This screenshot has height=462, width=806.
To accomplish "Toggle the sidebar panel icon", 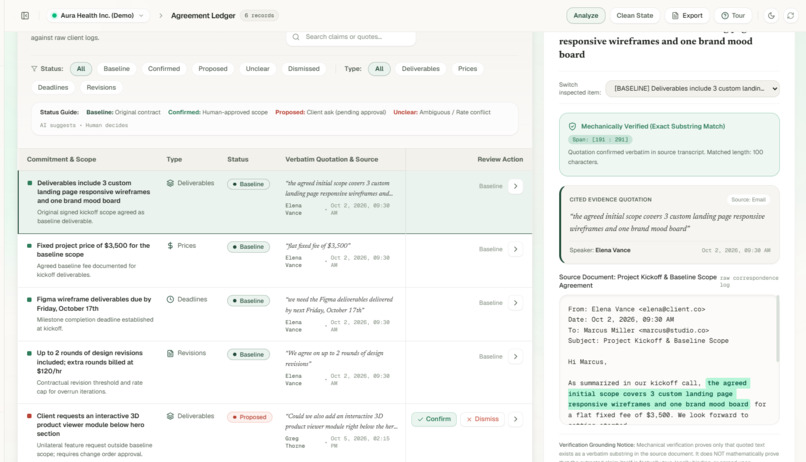I will 25,15.
